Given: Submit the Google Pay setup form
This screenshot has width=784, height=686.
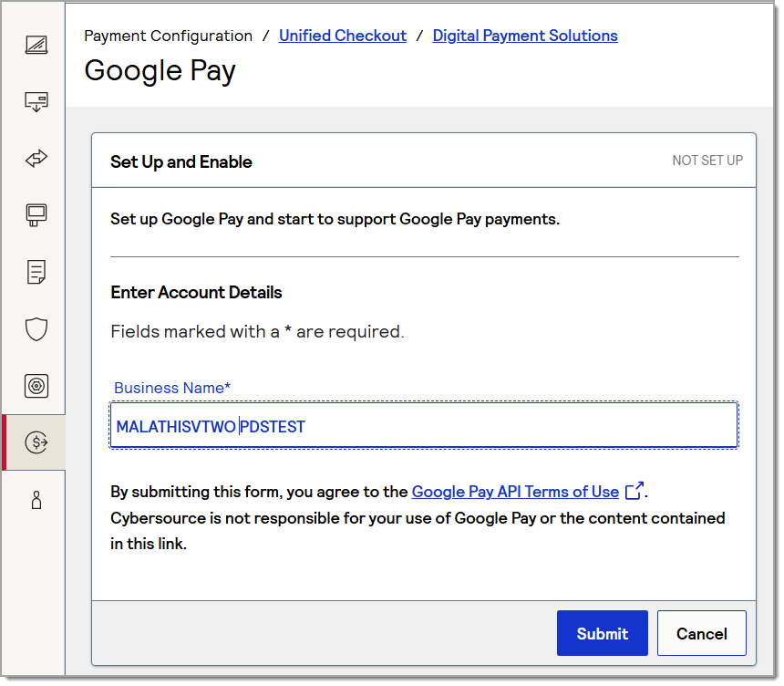Looking at the screenshot, I should 602,634.
